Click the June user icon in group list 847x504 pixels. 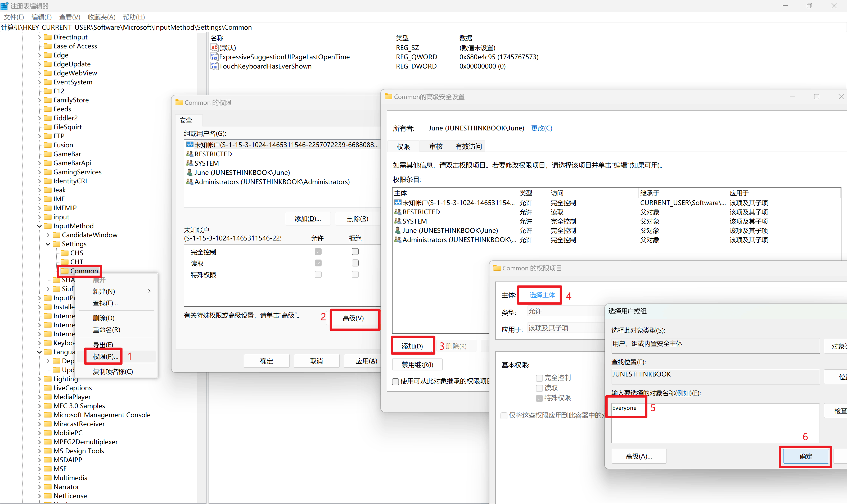[190, 172]
